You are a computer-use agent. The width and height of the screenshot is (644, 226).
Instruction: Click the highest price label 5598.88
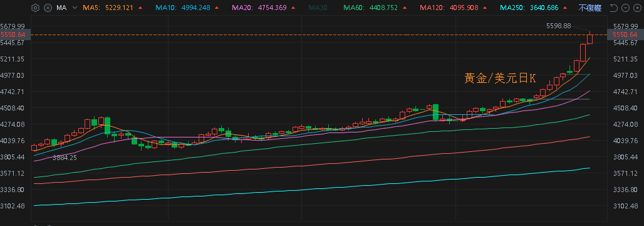coord(559,26)
